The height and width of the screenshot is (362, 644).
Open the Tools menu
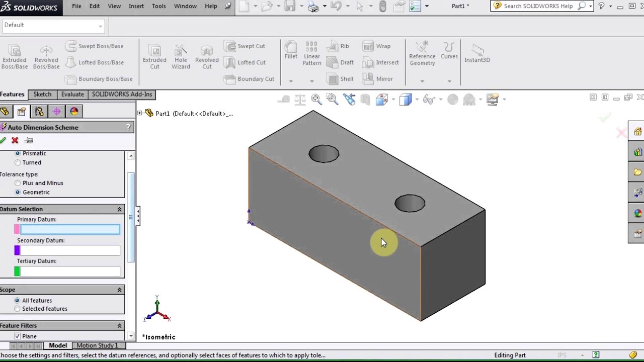(158, 6)
